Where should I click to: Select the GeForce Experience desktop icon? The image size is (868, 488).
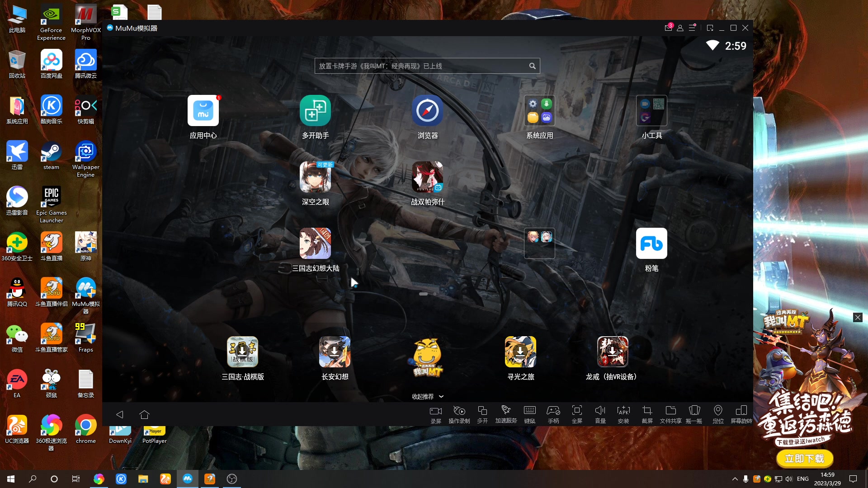(x=51, y=23)
